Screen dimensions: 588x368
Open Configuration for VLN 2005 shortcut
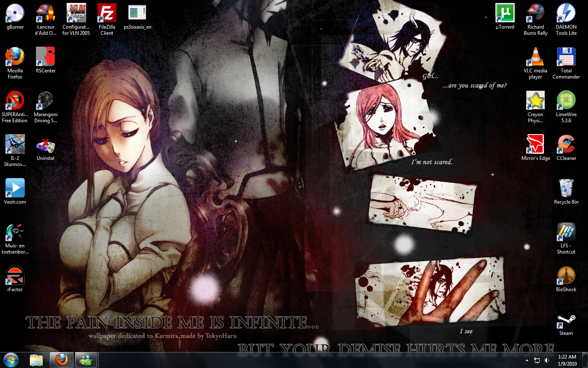pyautogui.click(x=76, y=19)
